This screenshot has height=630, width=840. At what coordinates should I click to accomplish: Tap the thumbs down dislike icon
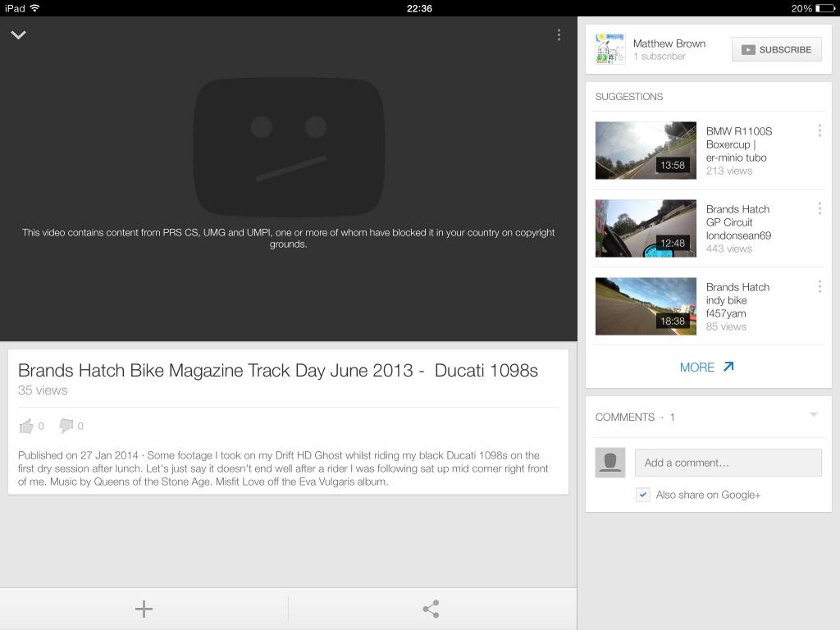coord(66,426)
